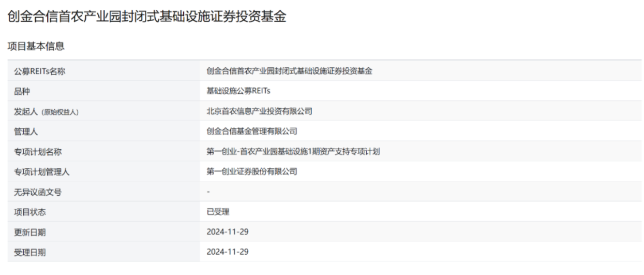Screen dimensions: 644x275
Task: Click the 发起人 (原始权益人) label
Action: point(47,111)
